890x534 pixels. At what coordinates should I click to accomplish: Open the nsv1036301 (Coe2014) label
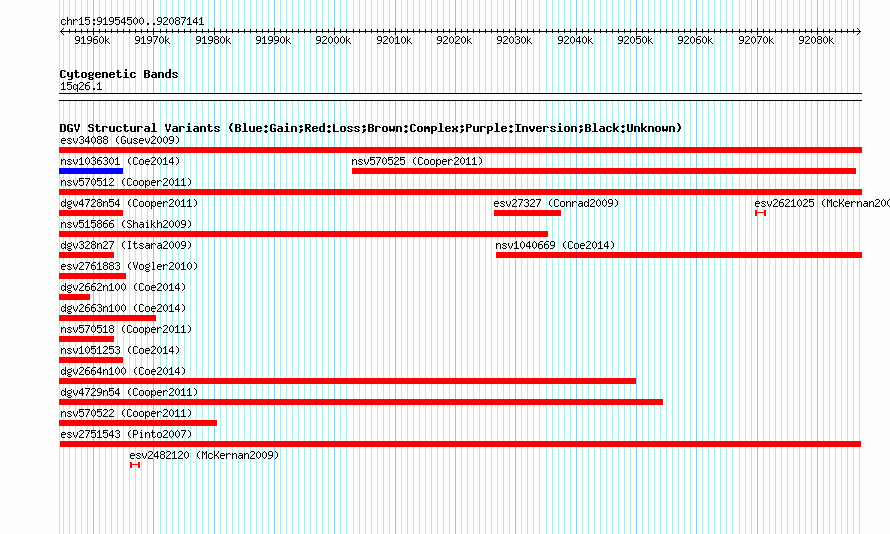(120, 161)
